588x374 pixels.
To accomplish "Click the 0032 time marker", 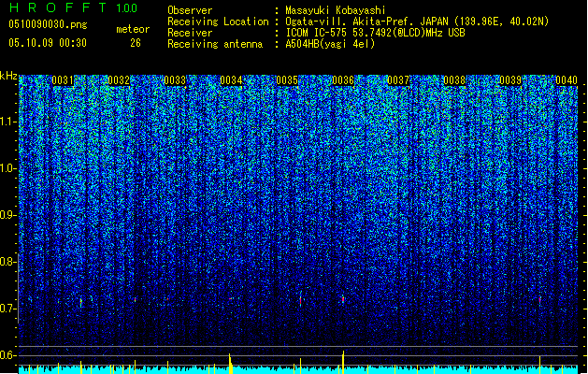I will click(119, 80).
